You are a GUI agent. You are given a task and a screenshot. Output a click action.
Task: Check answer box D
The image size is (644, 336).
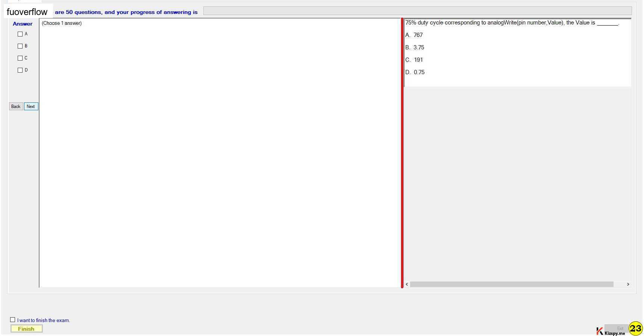tap(20, 70)
